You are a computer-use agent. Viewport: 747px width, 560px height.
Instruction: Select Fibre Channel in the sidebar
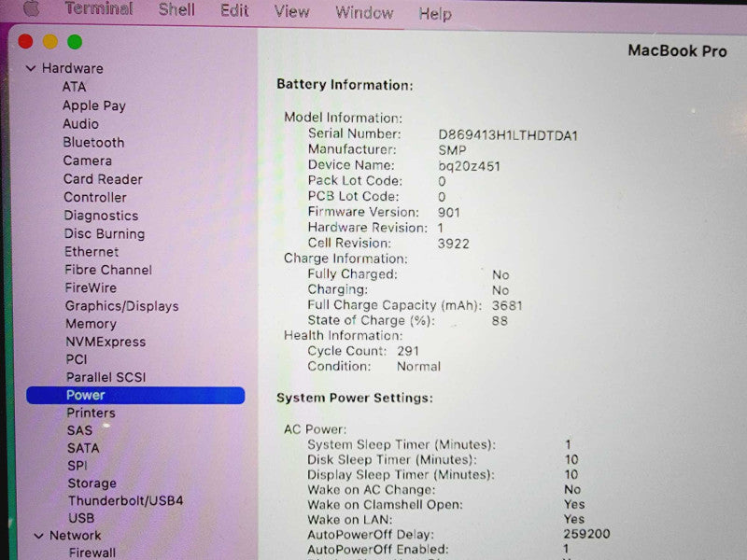click(x=108, y=270)
